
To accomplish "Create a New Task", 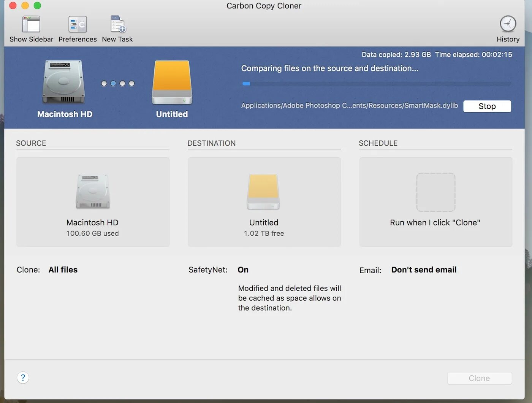I will click(x=117, y=27).
